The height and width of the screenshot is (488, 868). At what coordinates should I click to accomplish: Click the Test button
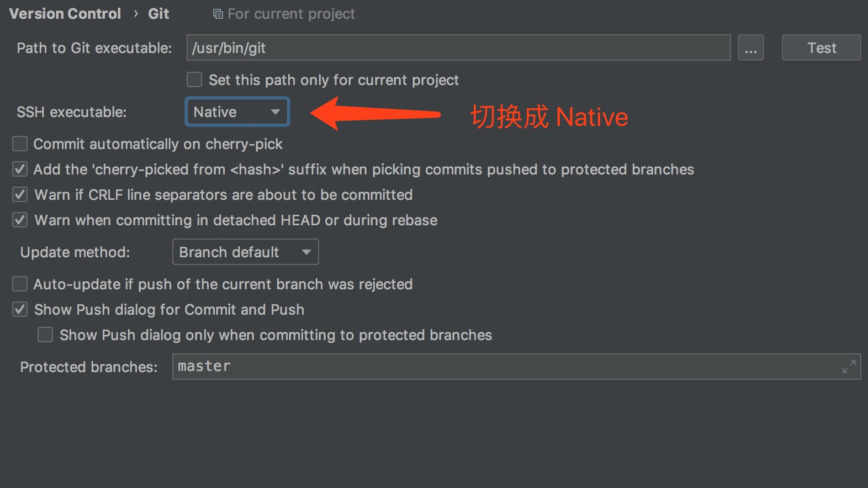point(821,48)
